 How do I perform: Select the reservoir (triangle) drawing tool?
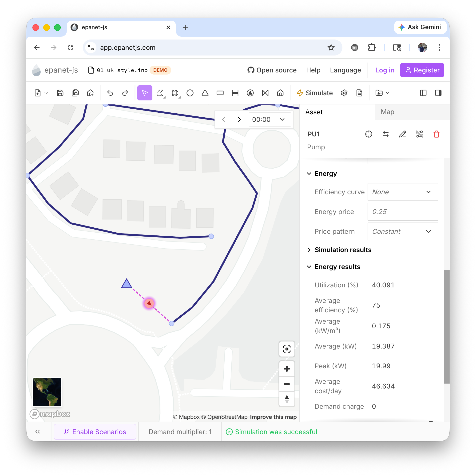(205, 93)
